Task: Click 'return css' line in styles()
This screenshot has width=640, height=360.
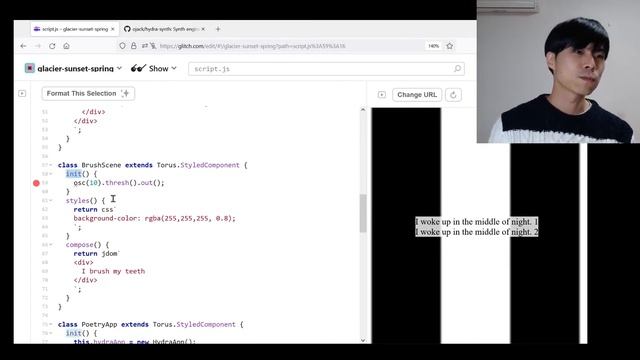Action: tap(95, 209)
